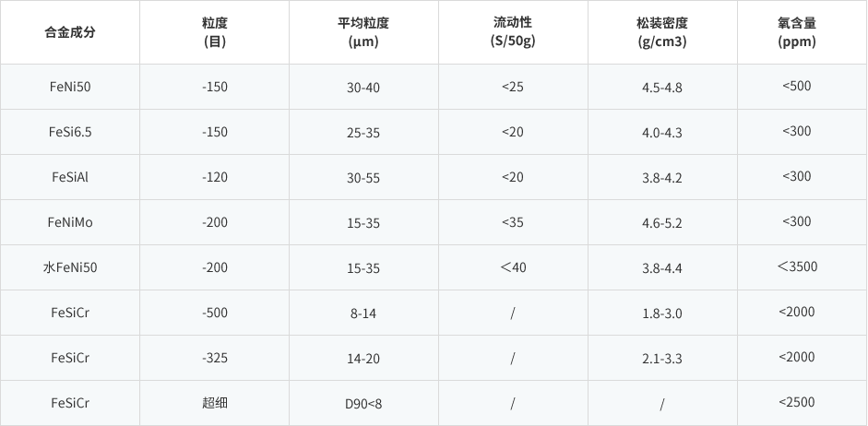Image resolution: width=868 pixels, height=426 pixels.
Task: Select the FeNiMo alloy cell
Action: pyautogui.click(x=70, y=222)
